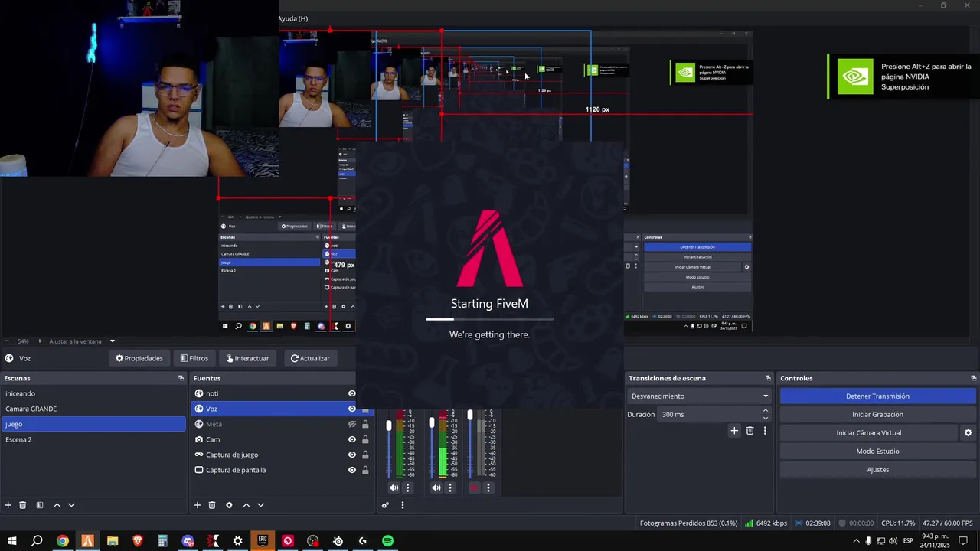The width and height of the screenshot is (980, 551).
Task: Pop out the Controles dock icon
Action: (974, 378)
